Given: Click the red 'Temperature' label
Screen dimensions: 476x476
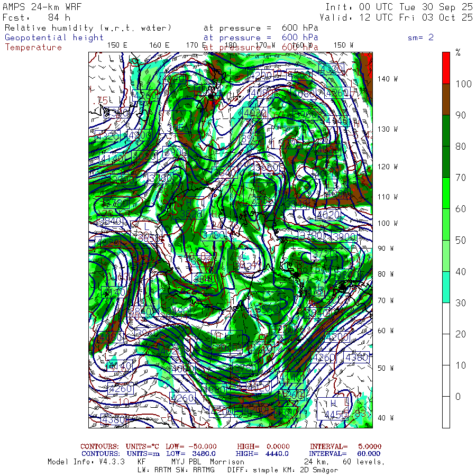Looking at the screenshot, I should coord(33,48).
